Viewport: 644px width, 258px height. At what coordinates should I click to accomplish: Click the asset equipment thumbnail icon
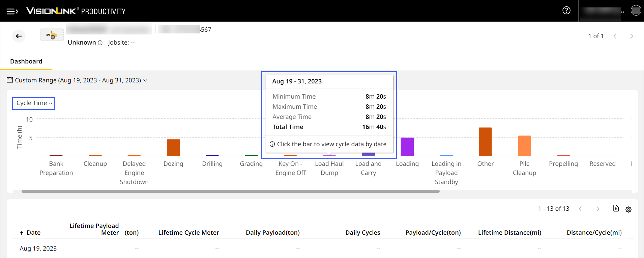pos(52,35)
